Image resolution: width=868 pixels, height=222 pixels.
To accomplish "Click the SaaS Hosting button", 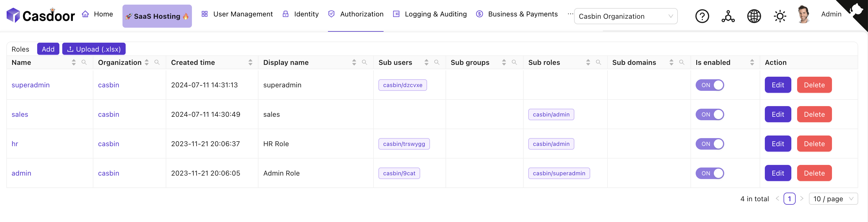I will point(157,16).
